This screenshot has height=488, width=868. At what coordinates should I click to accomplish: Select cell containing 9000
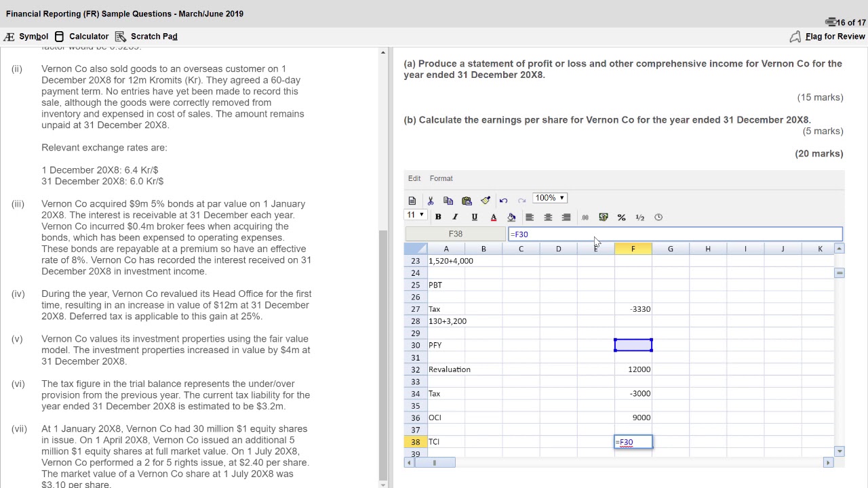tap(633, 418)
